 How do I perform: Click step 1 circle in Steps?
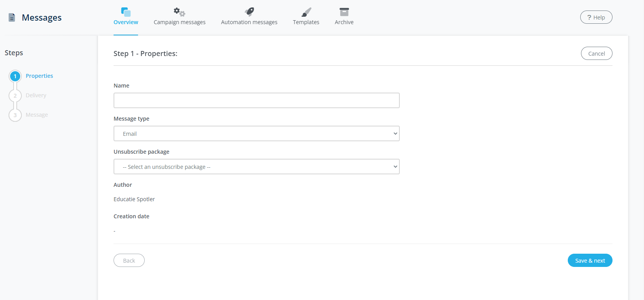point(15,76)
